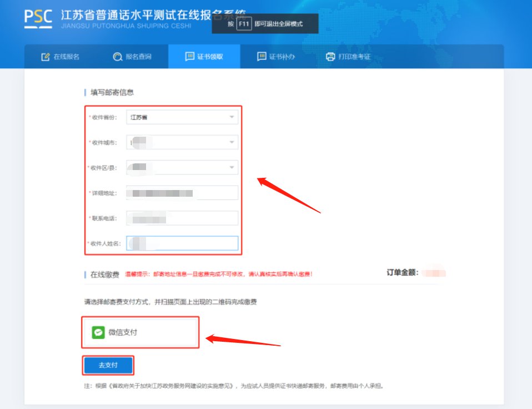Viewport: 532px width, 409px height.
Task: Click the 打印准考证 printer icon
Action: (330, 57)
